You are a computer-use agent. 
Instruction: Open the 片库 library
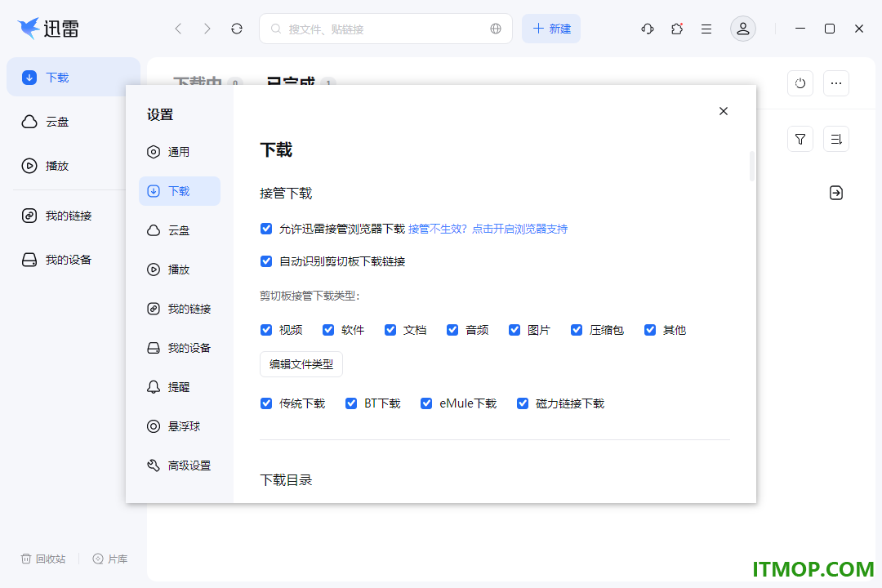tap(110, 559)
